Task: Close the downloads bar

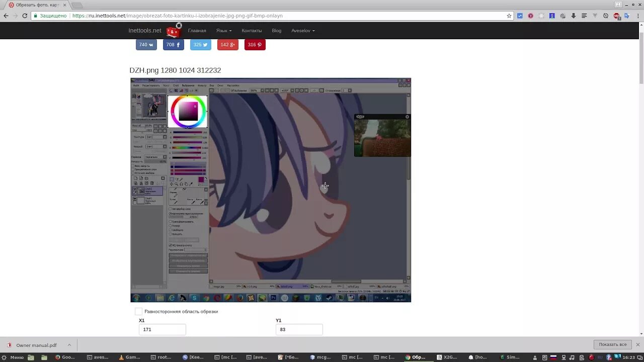Action: [638, 344]
